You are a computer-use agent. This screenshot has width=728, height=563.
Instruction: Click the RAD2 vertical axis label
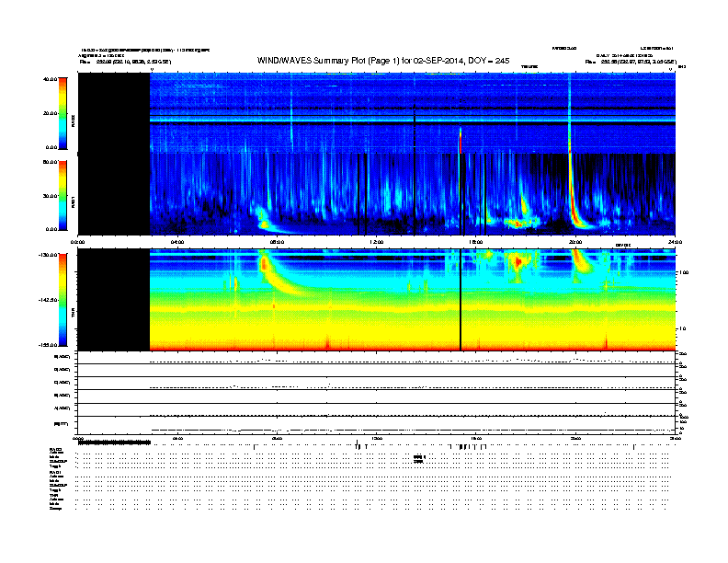pyautogui.click(x=73, y=121)
